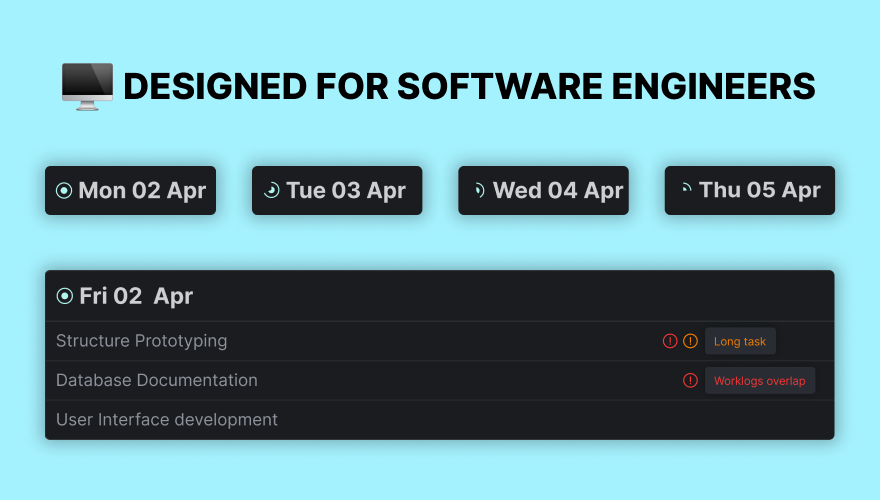Viewport: 880px width, 500px height.
Task: Click the progress icon beside Tue 03 Apr
Action: (271, 191)
